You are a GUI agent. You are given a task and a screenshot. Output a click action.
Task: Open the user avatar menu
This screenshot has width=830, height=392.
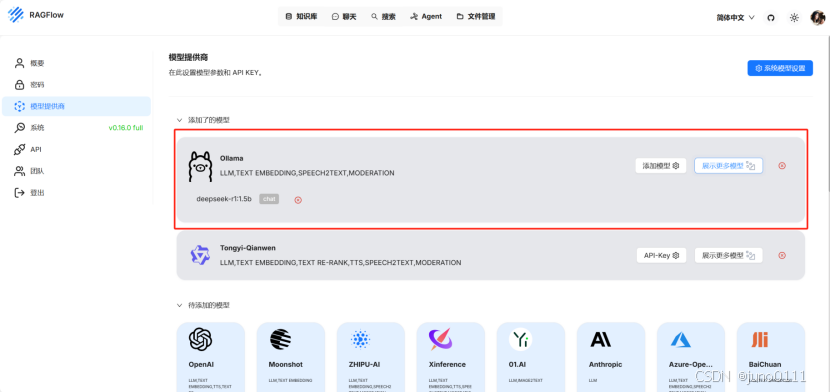pyautogui.click(x=817, y=17)
